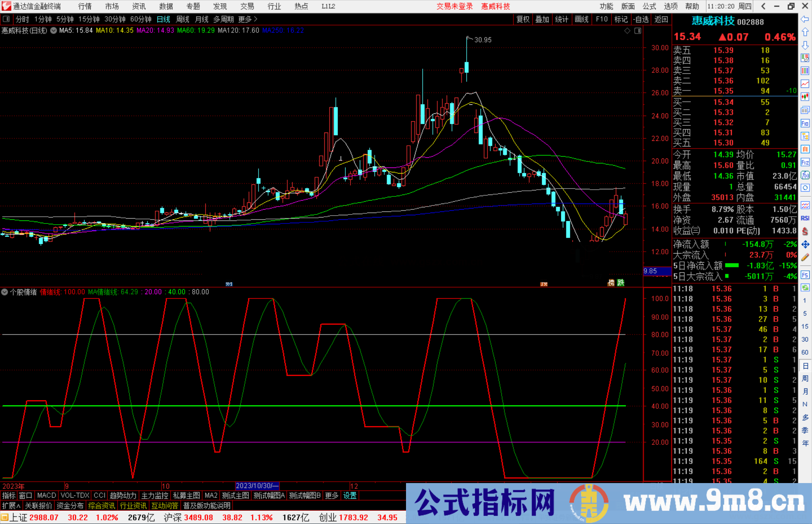Open the formula manager f(x) icon
Viewport: 812px width, 524px height.
(x=805, y=175)
